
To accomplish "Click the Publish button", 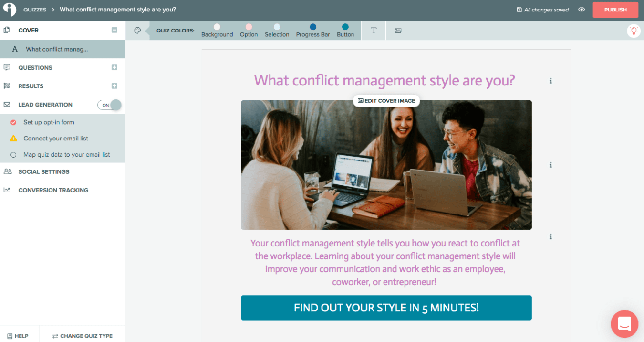I will coord(615,10).
